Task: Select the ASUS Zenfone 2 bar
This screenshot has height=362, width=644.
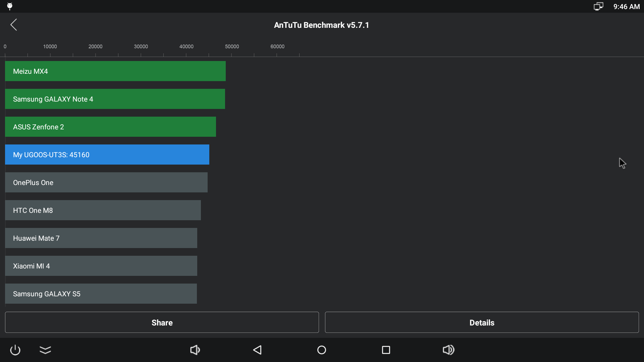Action: 110,127
